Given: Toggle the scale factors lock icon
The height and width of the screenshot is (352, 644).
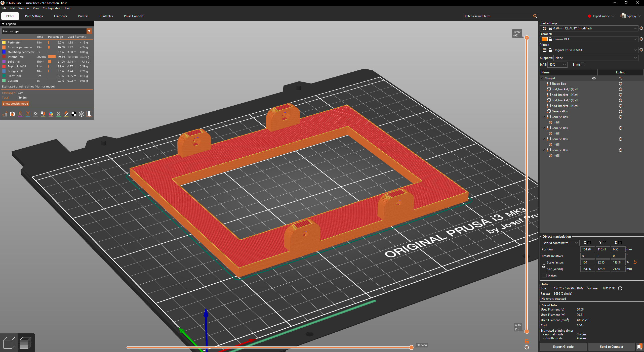Looking at the screenshot, I should (x=544, y=266).
